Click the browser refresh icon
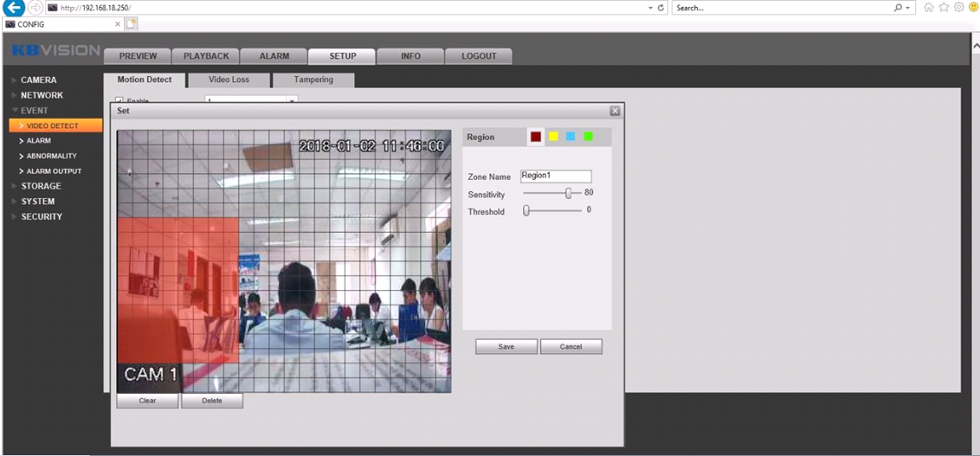The image size is (980, 456). coord(661,8)
